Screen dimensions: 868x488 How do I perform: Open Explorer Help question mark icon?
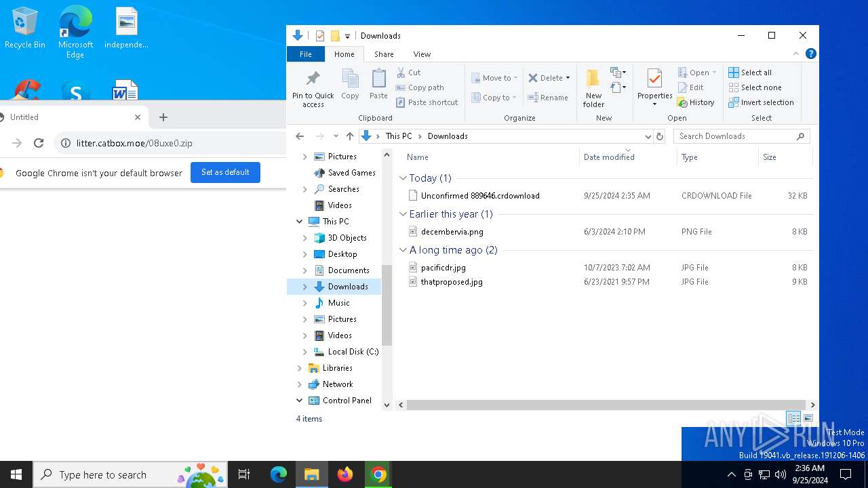coord(810,54)
